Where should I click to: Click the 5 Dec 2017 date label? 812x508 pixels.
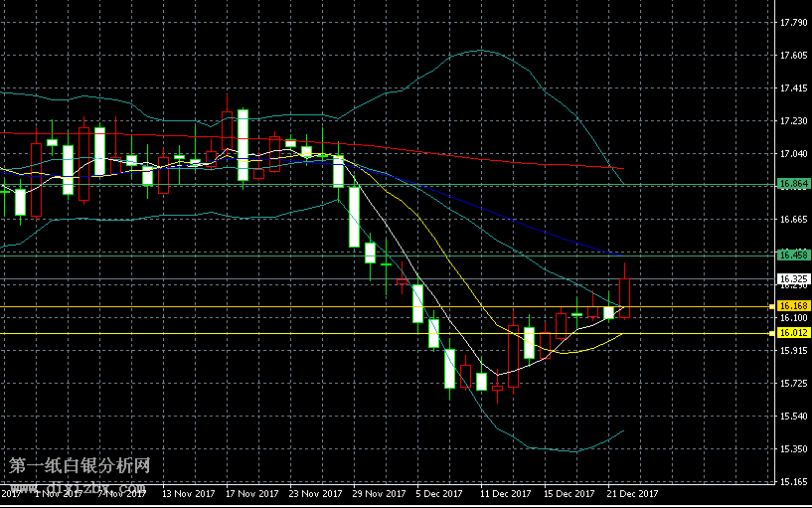point(438,493)
